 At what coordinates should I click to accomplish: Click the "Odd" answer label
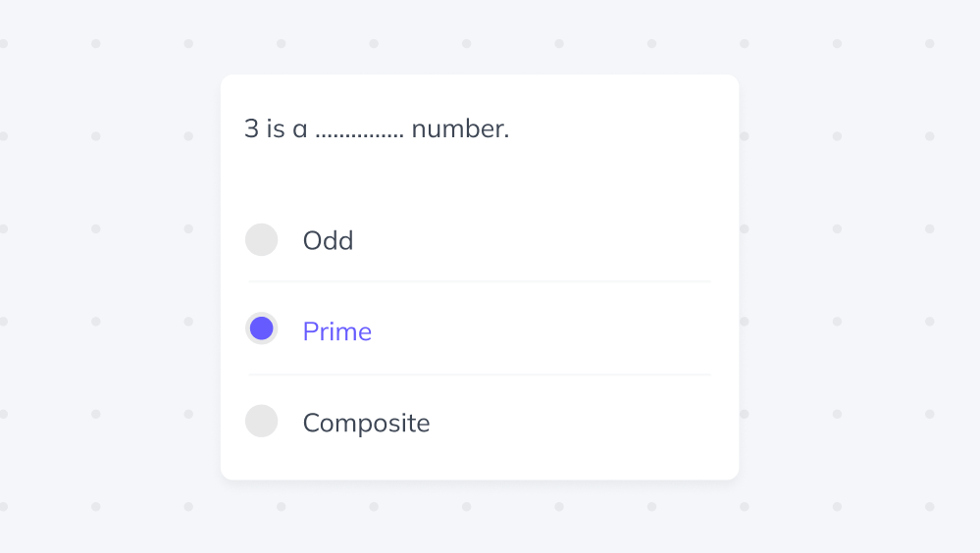pyautogui.click(x=328, y=241)
